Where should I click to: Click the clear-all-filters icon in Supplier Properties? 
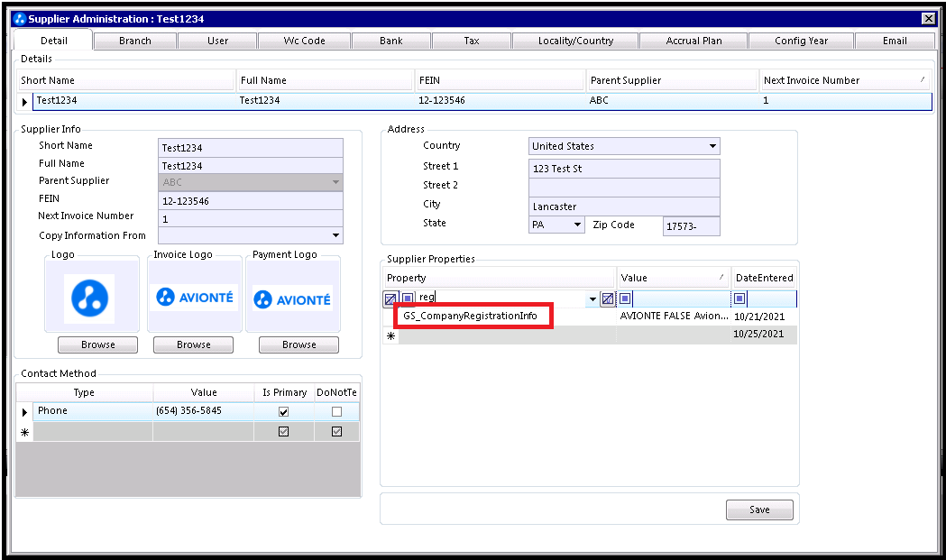click(390, 298)
